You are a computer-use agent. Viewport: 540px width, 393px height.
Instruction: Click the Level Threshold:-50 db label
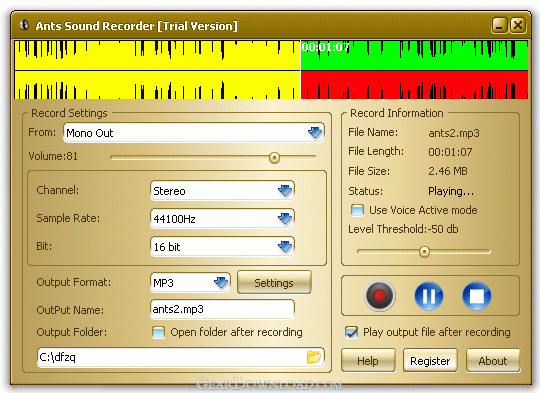click(403, 229)
